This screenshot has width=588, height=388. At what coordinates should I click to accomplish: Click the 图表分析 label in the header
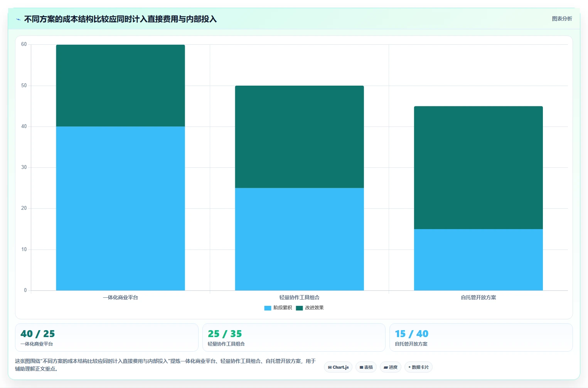[562, 19]
